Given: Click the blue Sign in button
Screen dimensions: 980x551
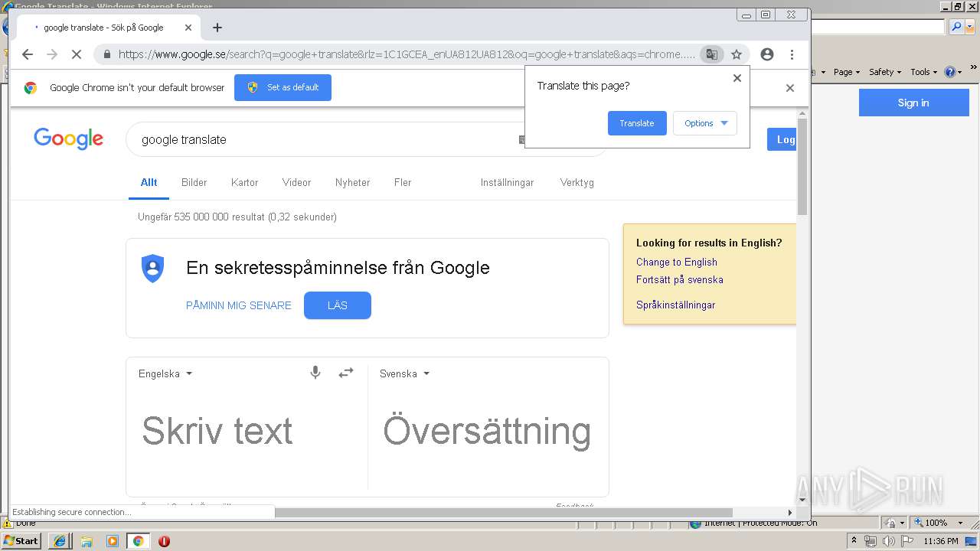Looking at the screenshot, I should 913,103.
